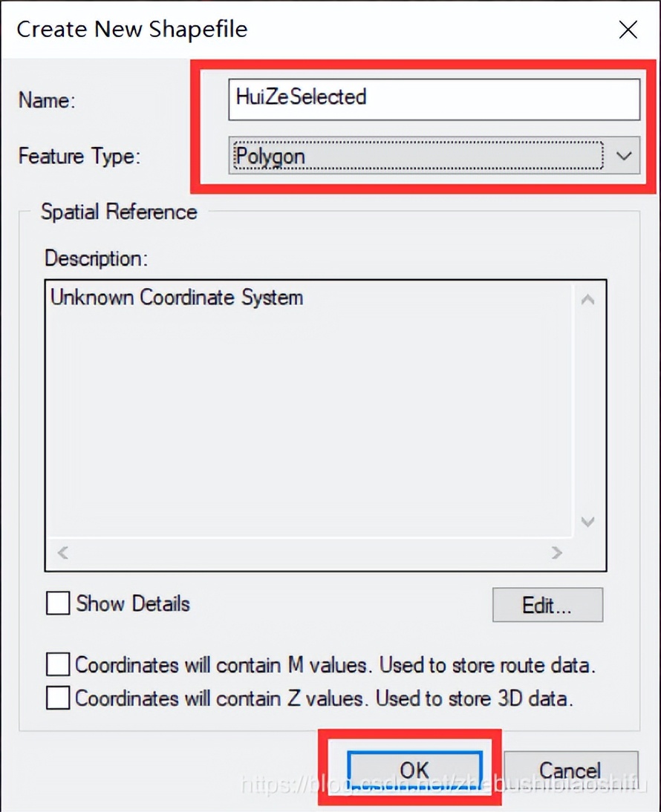The image size is (661, 812).
Task: Check Coordinates will contain M values
Action: point(57,664)
